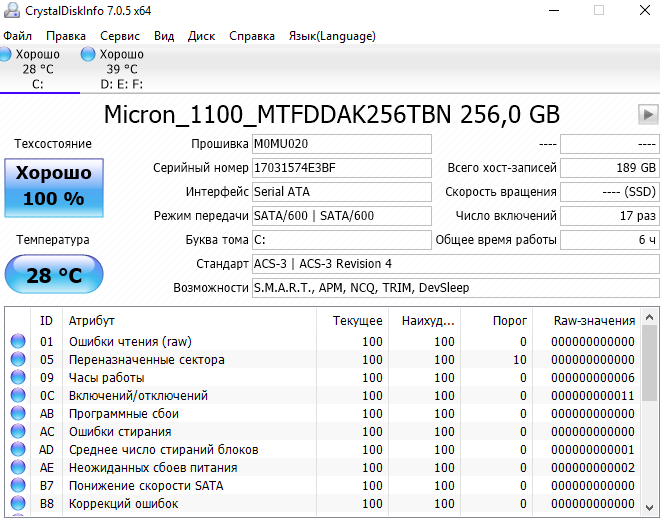Select the Коррекций ошибок attribute row
Viewport: 660px width, 522px height.
[x=323, y=503]
